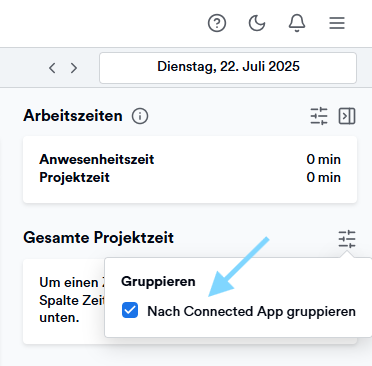Click the Nach Connected App gruppieren label
372x366 pixels.
click(x=252, y=311)
